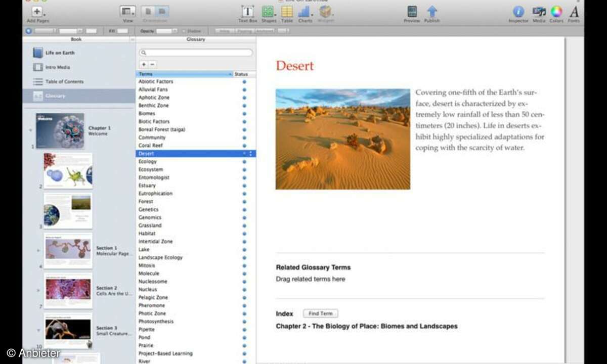Select the Ecosystem glossary term

point(151,169)
